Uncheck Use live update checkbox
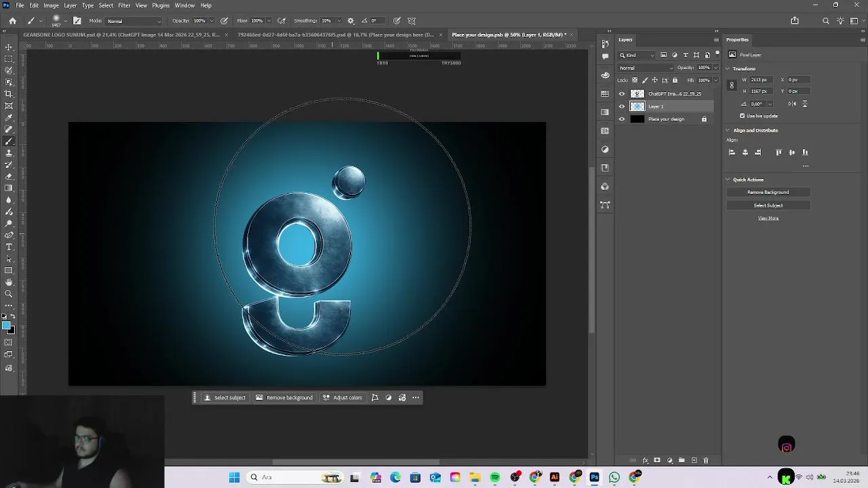This screenshot has width=868, height=488. click(x=743, y=116)
